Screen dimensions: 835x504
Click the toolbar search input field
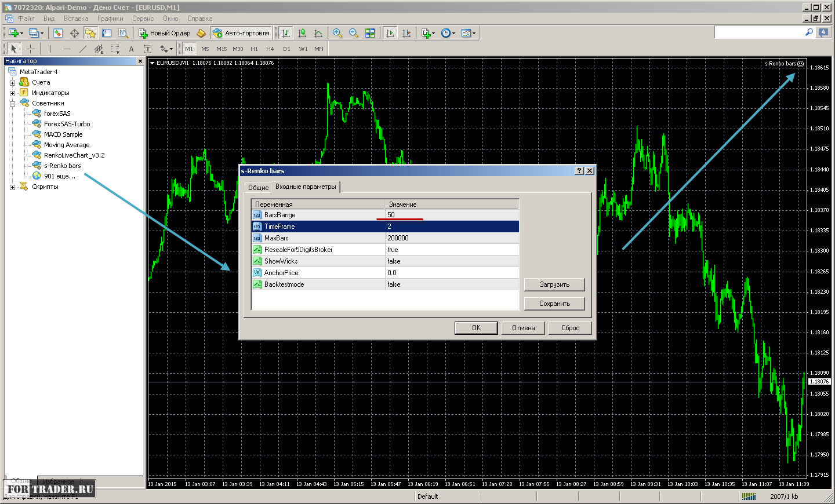[x=758, y=32]
